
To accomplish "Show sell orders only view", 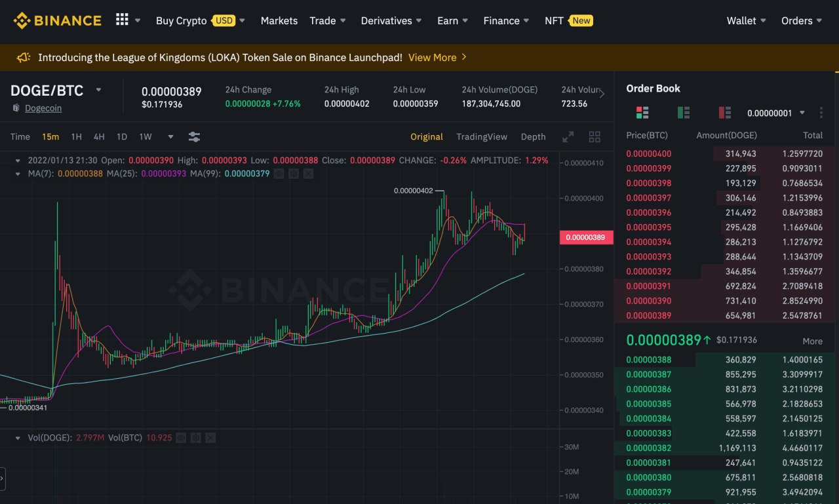I will pyautogui.click(x=725, y=113).
